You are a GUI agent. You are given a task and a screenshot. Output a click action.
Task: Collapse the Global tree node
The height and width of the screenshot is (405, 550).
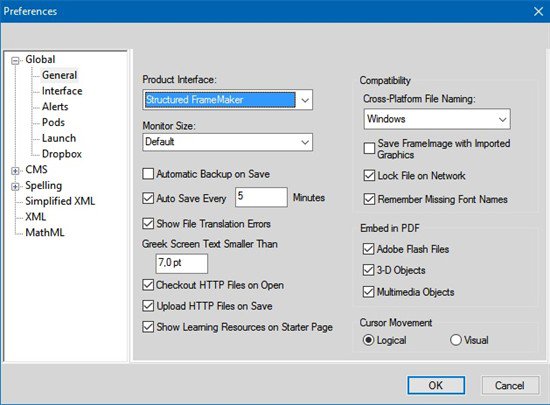(15, 61)
